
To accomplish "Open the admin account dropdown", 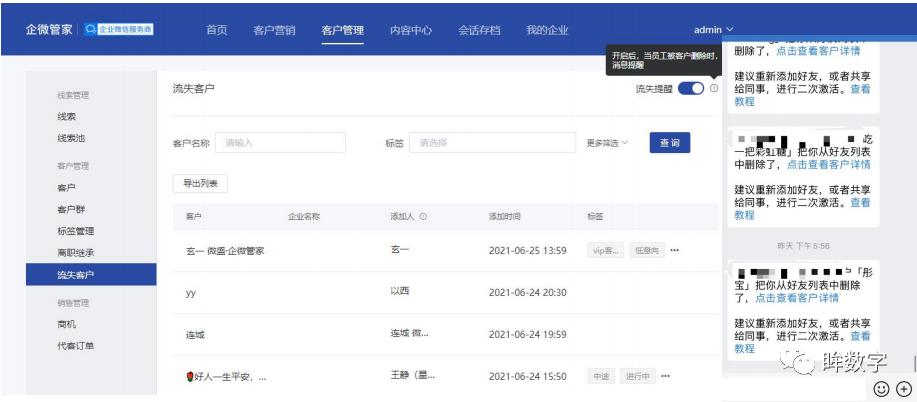I will click(x=713, y=29).
